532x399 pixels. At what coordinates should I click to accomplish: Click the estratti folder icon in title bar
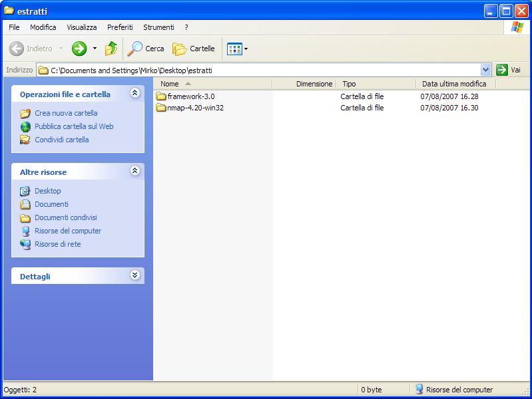pos(9,11)
